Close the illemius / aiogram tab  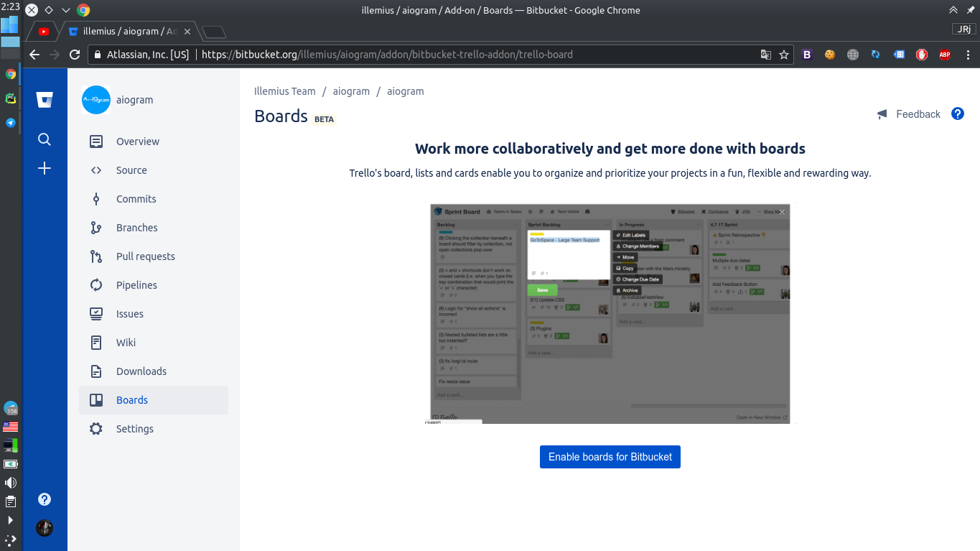pos(188,32)
